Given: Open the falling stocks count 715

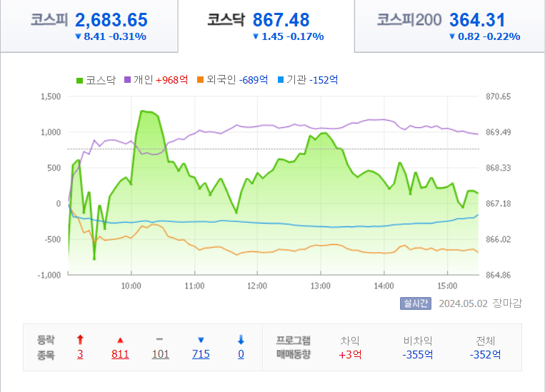Looking at the screenshot, I should coord(201,354).
